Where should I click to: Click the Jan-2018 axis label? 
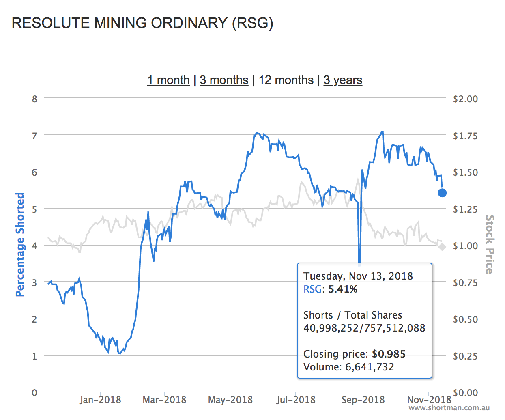click(100, 400)
